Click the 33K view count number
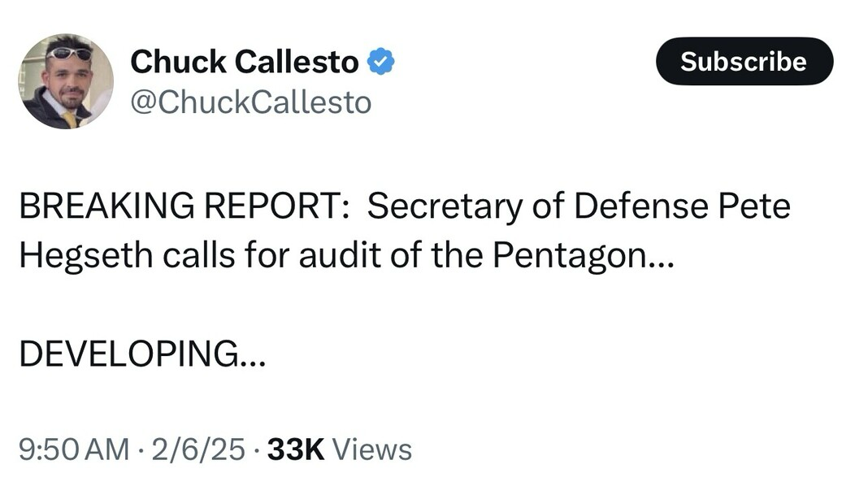This screenshot has height=486, width=868. click(296, 449)
